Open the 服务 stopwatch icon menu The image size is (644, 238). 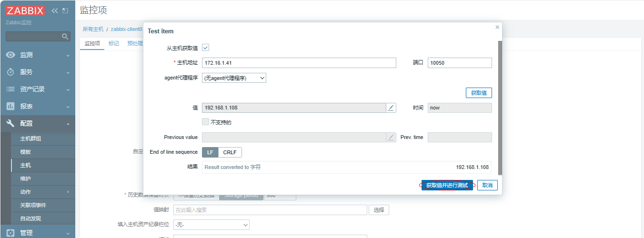[10, 72]
